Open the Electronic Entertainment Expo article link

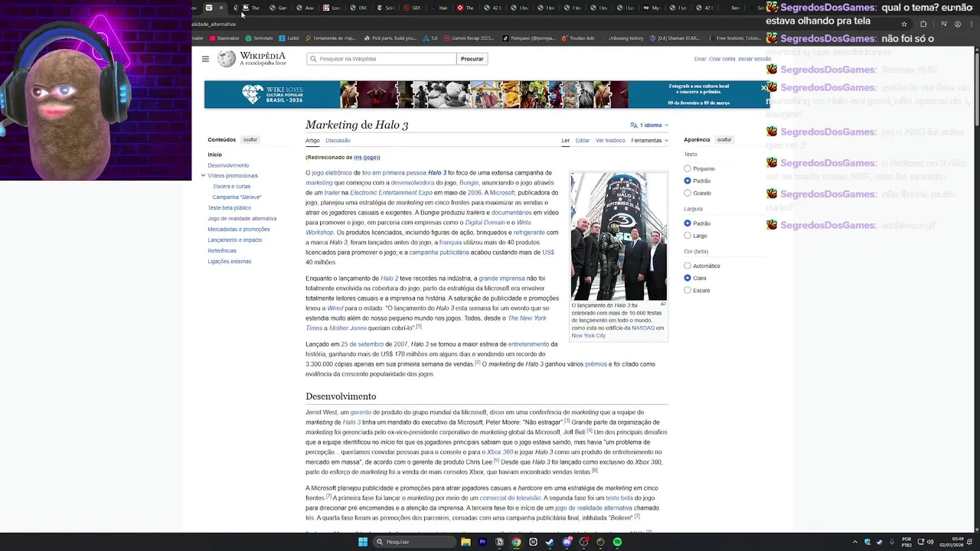tap(391, 193)
